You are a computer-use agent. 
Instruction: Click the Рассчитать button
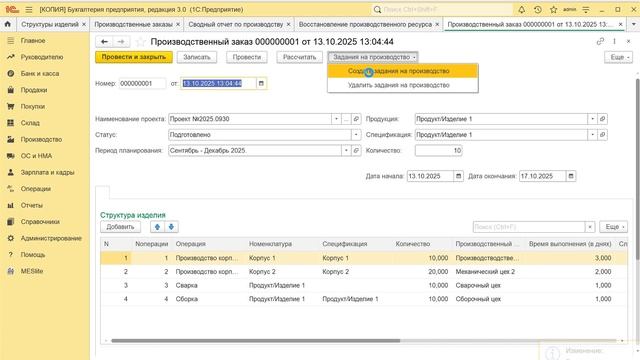click(299, 57)
